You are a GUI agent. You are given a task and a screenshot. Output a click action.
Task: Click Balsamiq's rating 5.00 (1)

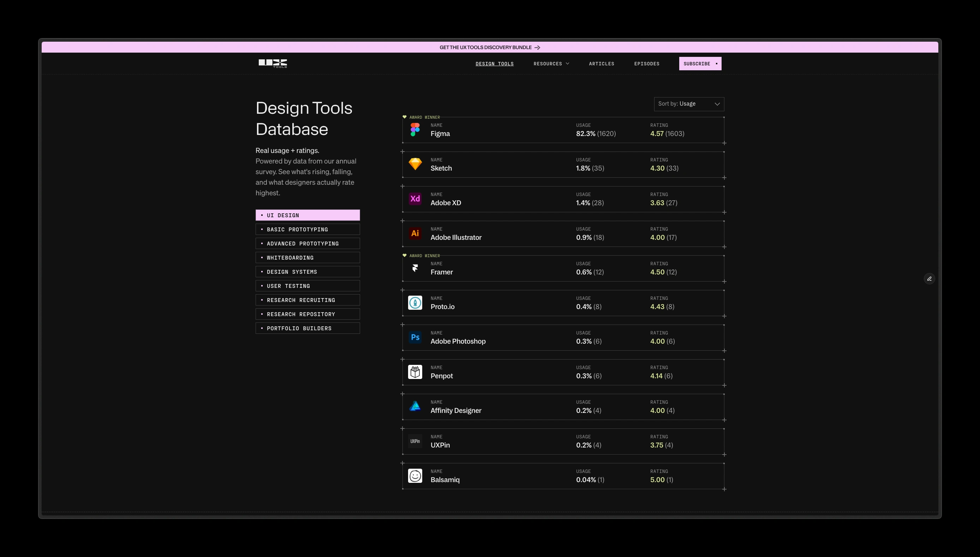pos(662,480)
